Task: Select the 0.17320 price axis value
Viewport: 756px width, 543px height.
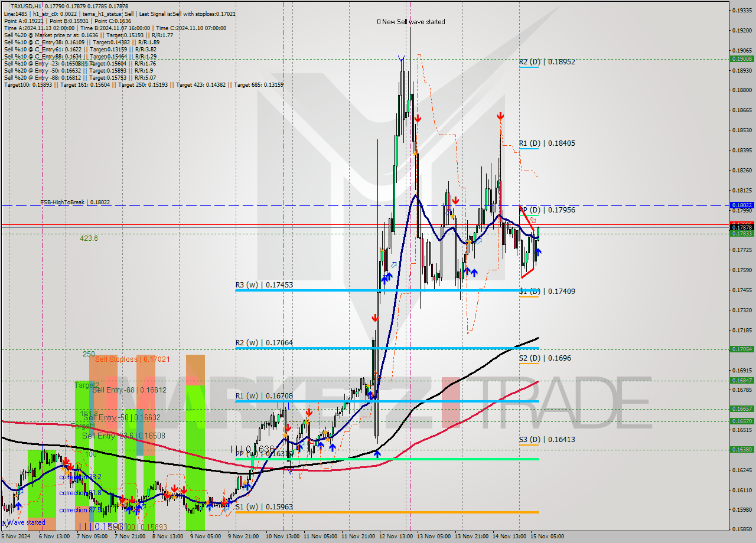Action: pyautogui.click(x=742, y=310)
